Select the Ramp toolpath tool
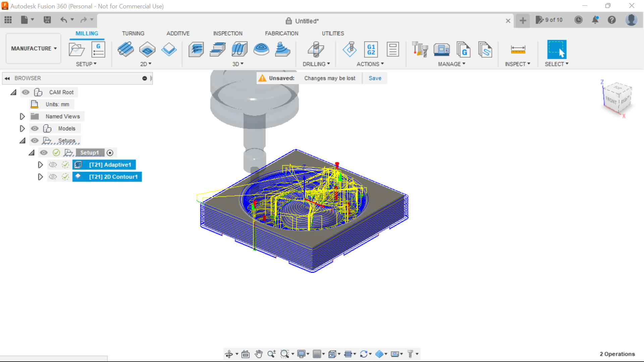 coord(283,50)
